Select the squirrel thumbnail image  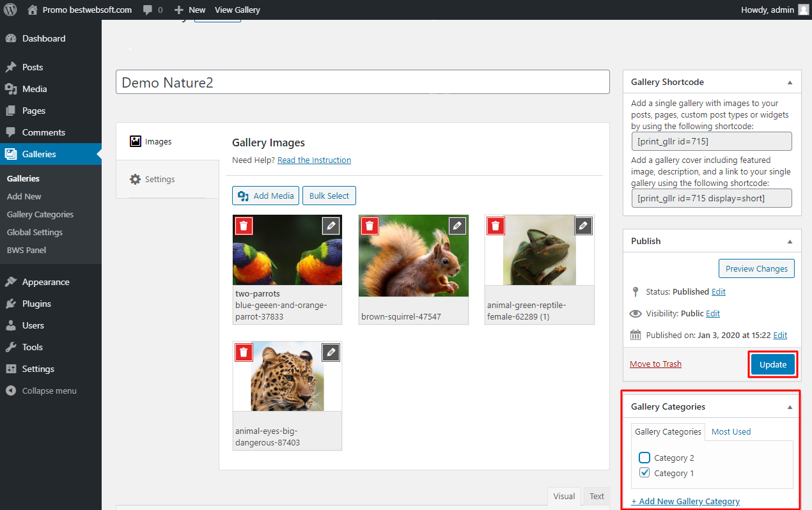tap(413, 256)
